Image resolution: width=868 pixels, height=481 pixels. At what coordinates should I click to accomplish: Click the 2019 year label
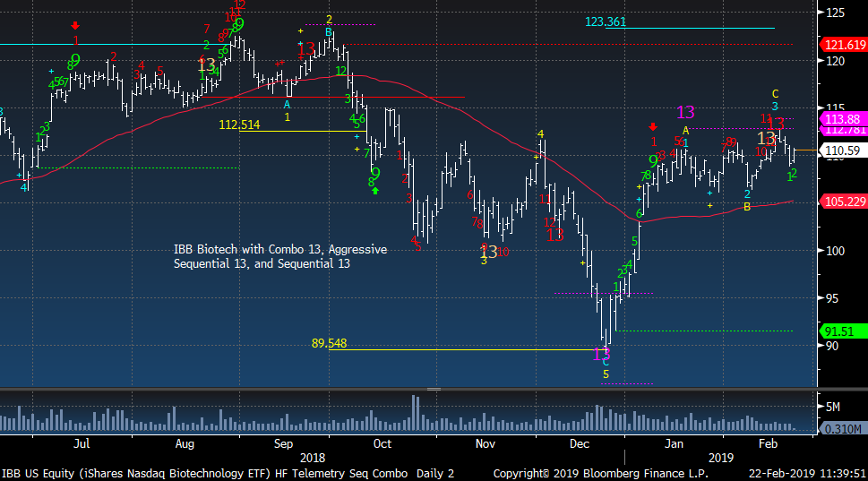pyautogui.click(x=721, y=459)
